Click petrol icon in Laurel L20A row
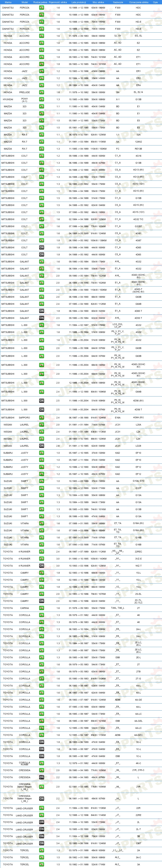Image resolution: width=162 pixels, height=868 pixels. [41, 425]
